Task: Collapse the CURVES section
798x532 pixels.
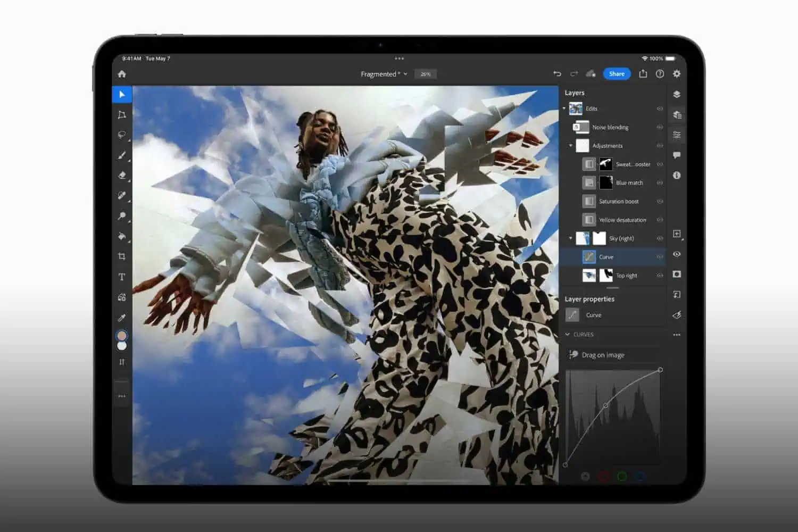Action: click(568, 335)
